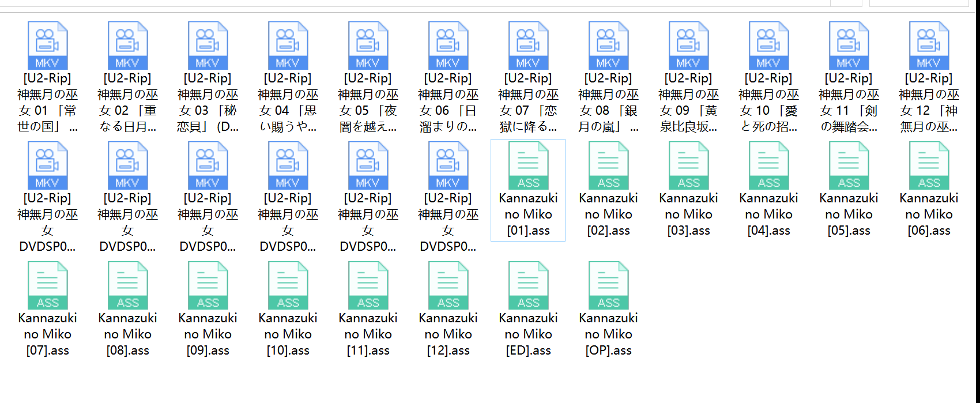Click Kannazuki no Miko [09].ass subtitle icon
The image size is (980, 403).
208,286
